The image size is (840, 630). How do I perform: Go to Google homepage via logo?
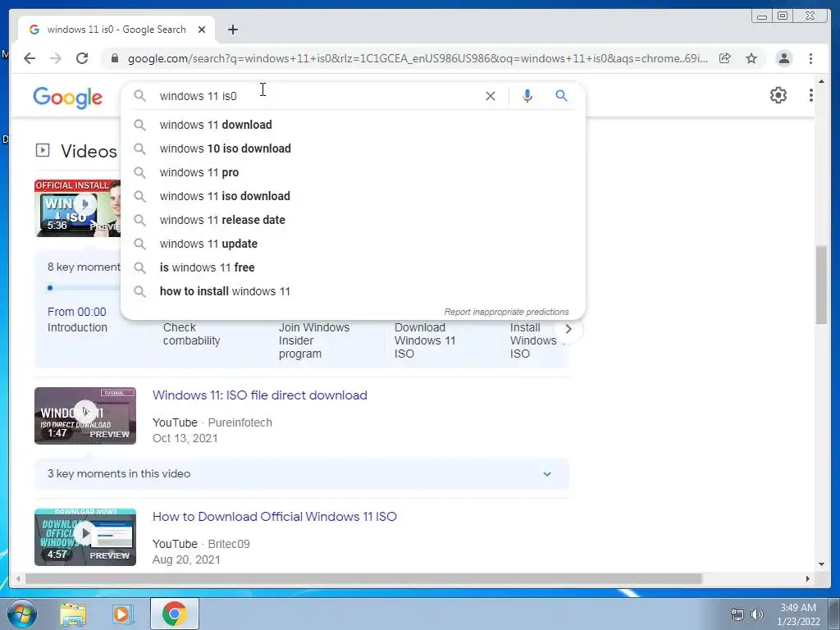[x=67, y=98]
